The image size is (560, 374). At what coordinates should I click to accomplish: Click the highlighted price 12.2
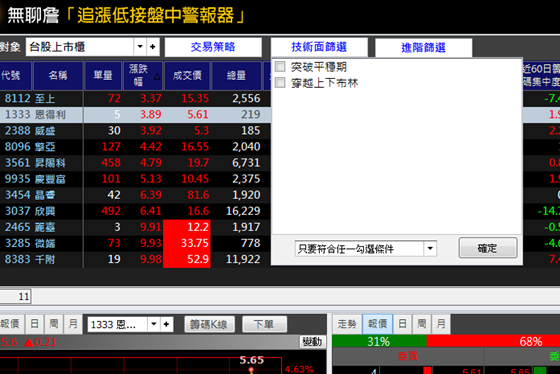187,227
